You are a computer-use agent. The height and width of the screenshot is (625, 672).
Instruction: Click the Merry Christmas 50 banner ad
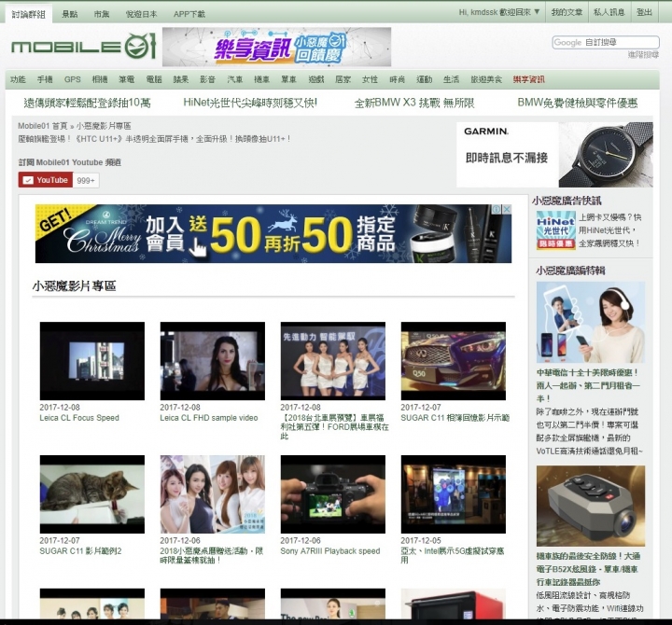click(x=273, y=233)
